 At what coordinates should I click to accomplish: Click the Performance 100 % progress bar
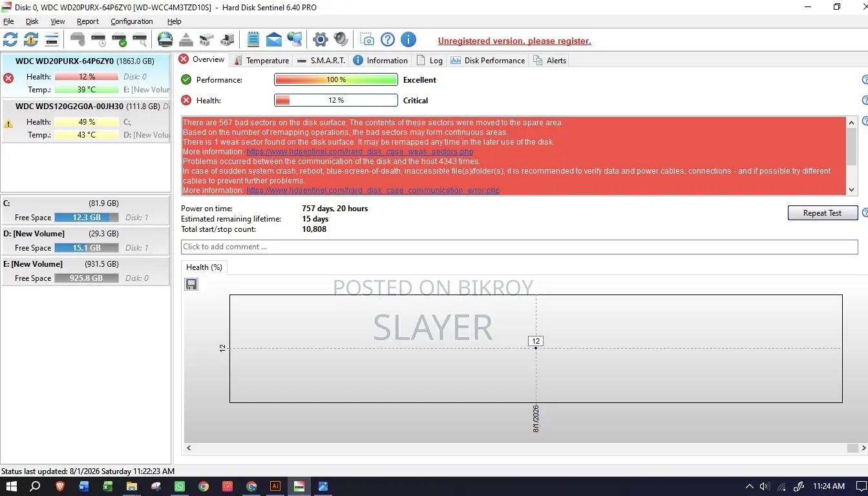(336, 80)
